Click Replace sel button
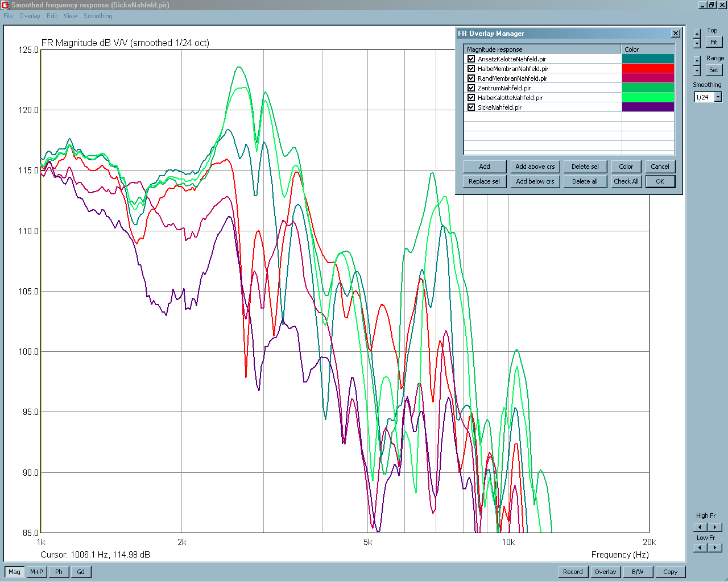728x582 pixels. click(485, 181)
